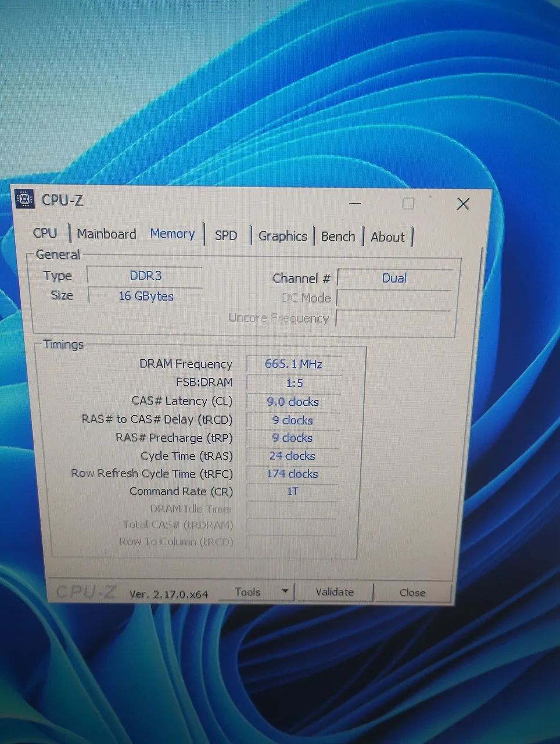Click the 16 GBytes size field

click(146, 296)
